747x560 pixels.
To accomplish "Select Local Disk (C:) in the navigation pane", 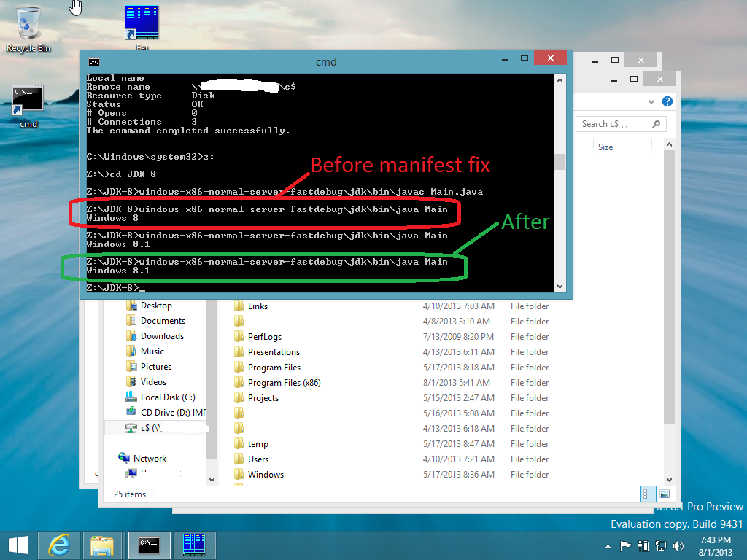I will click(167, 397).
